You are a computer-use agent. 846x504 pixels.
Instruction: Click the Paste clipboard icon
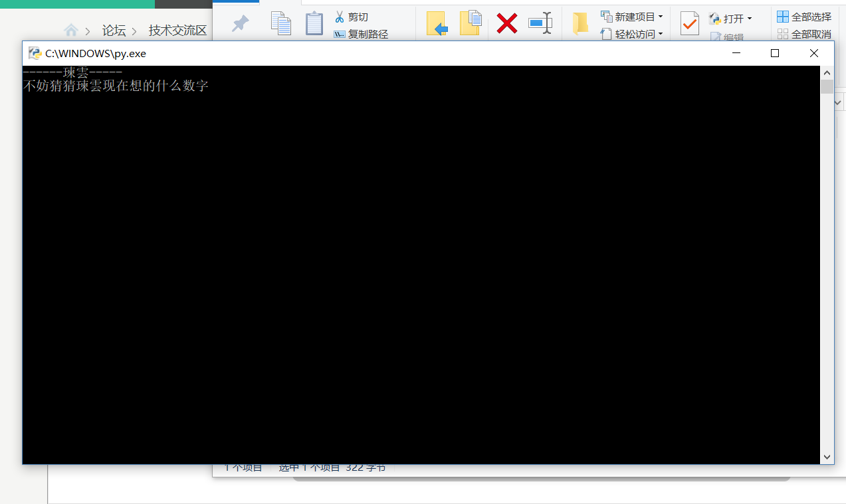pos(314,23)
